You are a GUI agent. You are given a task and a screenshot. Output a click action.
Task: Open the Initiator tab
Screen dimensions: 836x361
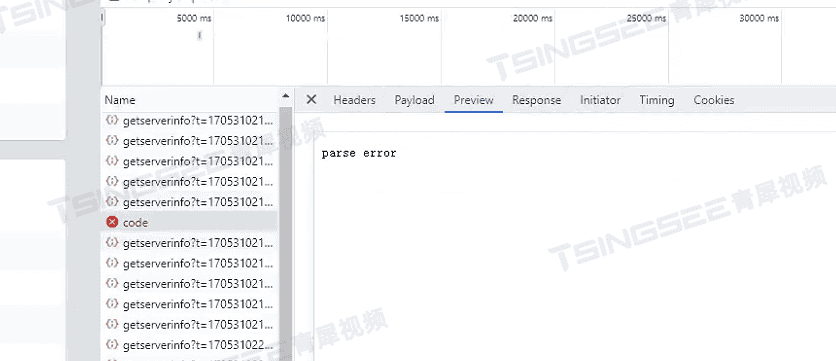click(600, 100)
